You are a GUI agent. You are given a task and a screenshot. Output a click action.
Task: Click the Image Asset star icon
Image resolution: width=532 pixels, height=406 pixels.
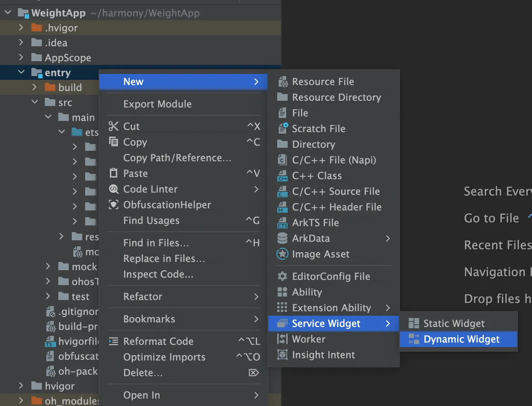282,254
